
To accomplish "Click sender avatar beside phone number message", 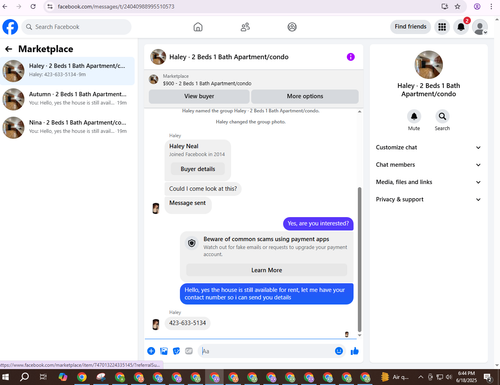I will coord(156,324).
